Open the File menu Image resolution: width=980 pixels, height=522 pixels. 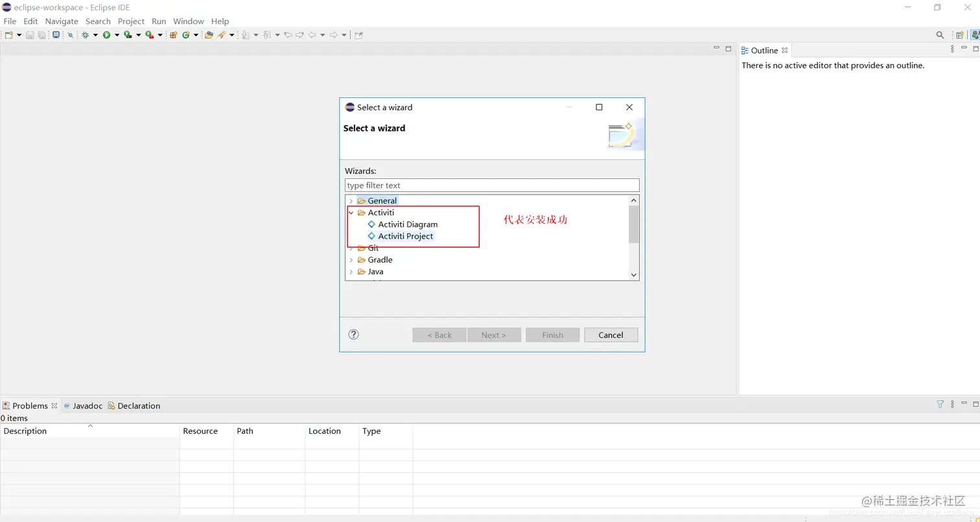[x=10, y=21]
